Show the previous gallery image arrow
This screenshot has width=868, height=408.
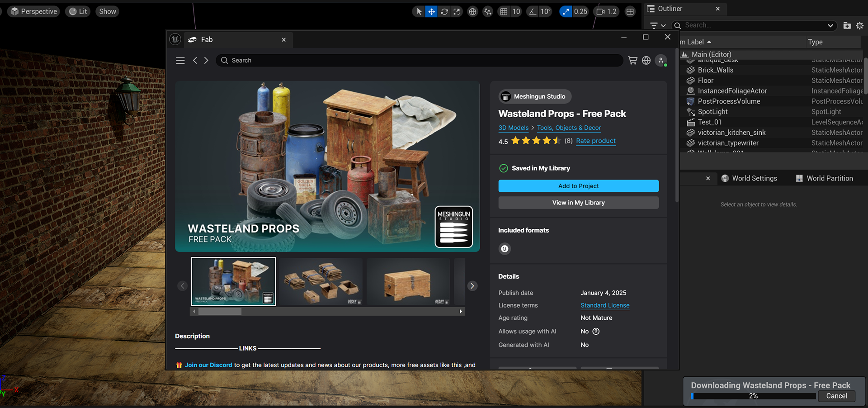182,286
